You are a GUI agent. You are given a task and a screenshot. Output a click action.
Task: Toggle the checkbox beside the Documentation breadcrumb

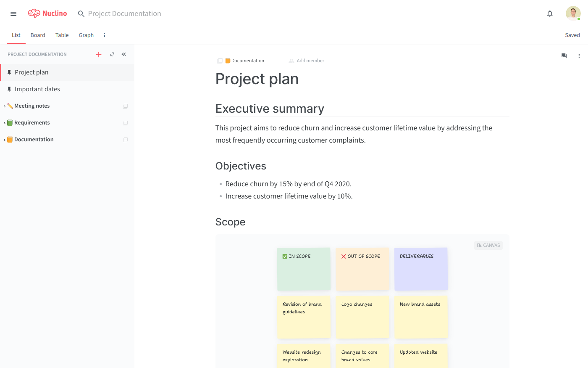pos(220,61)
